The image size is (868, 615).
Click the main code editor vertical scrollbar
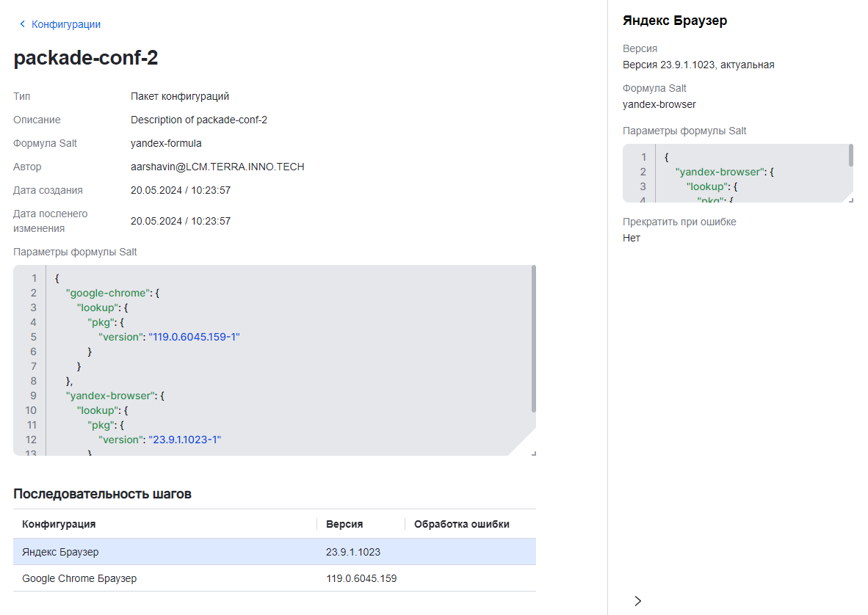point(533,338)
